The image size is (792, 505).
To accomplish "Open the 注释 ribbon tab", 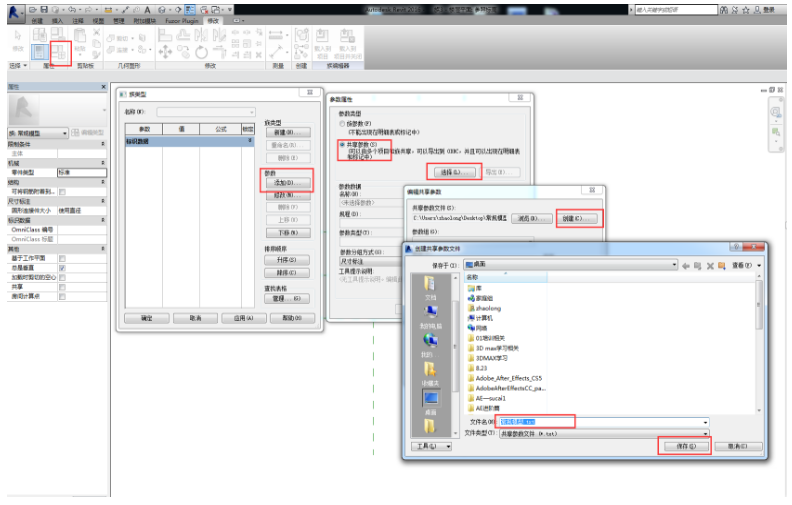I will point(78,21).
